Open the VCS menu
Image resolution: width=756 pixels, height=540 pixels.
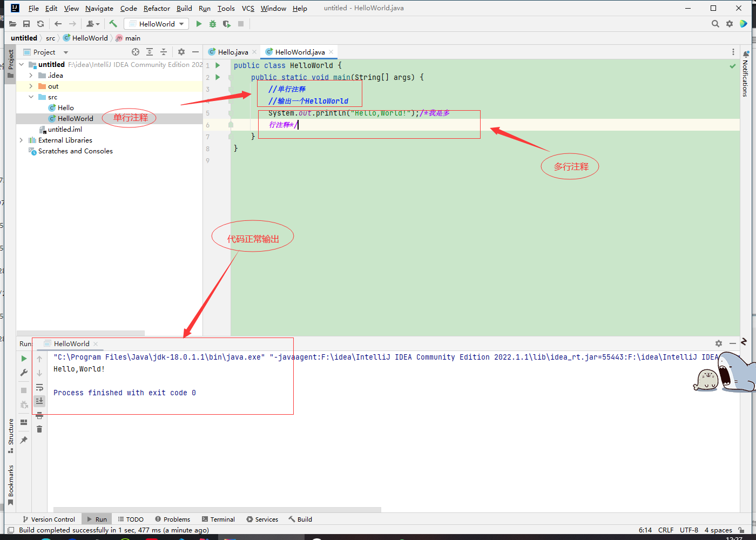pyautogui.click(x=248, y=8)
